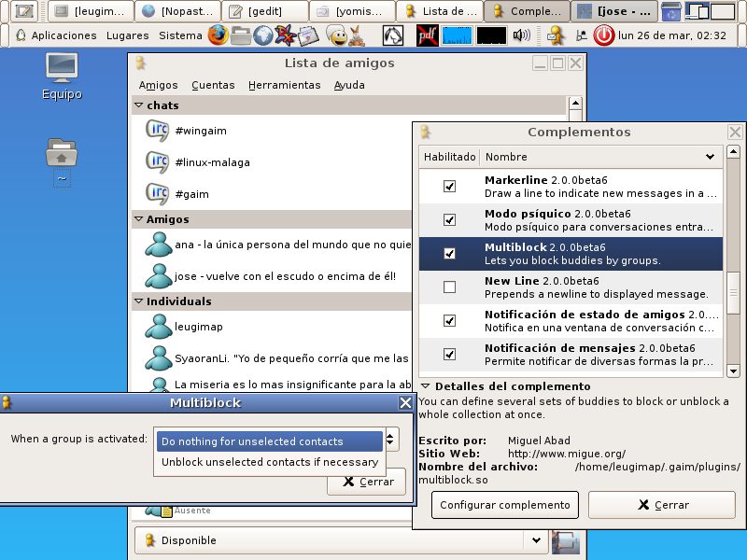The width and height of the screenshot is (747, 560).
Task: Open the Herramientas menu
Action: [x=284, y=85]
